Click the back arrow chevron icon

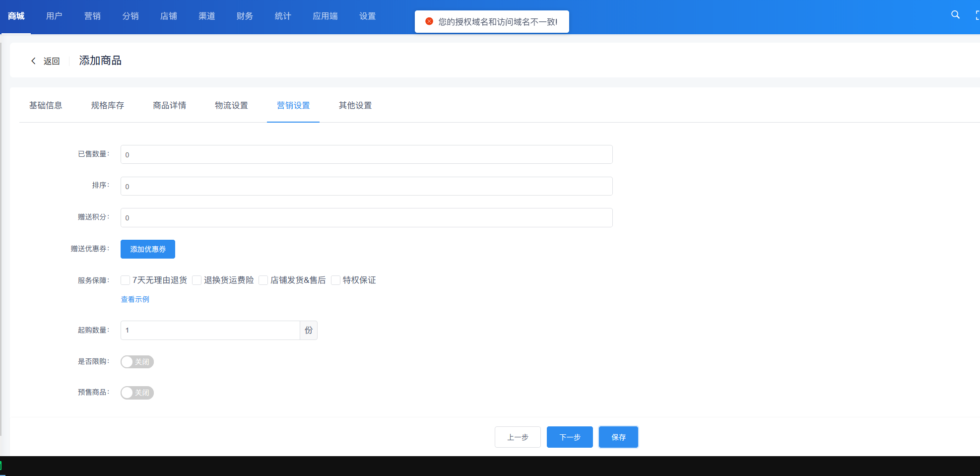click(33, 61)
